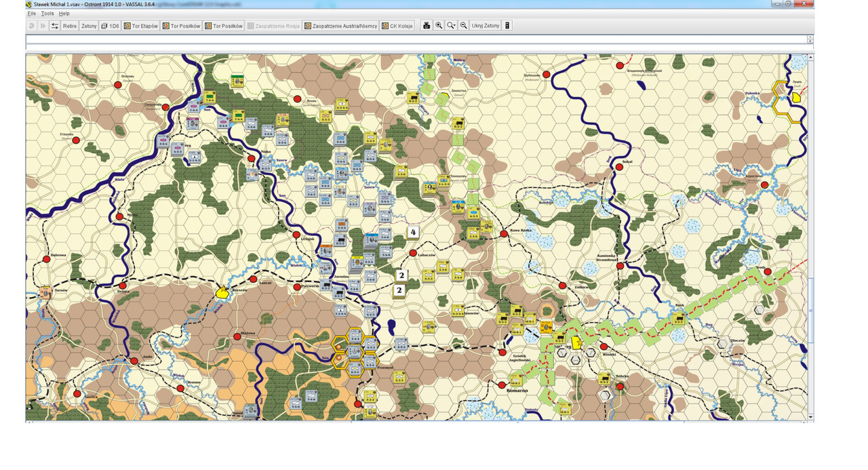868x470 pixels.
Task: Open the Zaopatrzenie Austria/Niemcy chart
Action: pos(340,26)
